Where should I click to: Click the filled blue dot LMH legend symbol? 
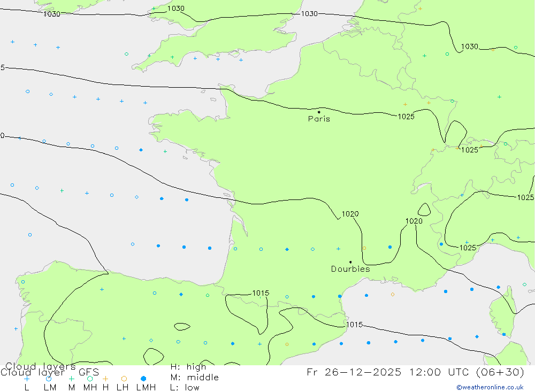(x=143, y=379)
